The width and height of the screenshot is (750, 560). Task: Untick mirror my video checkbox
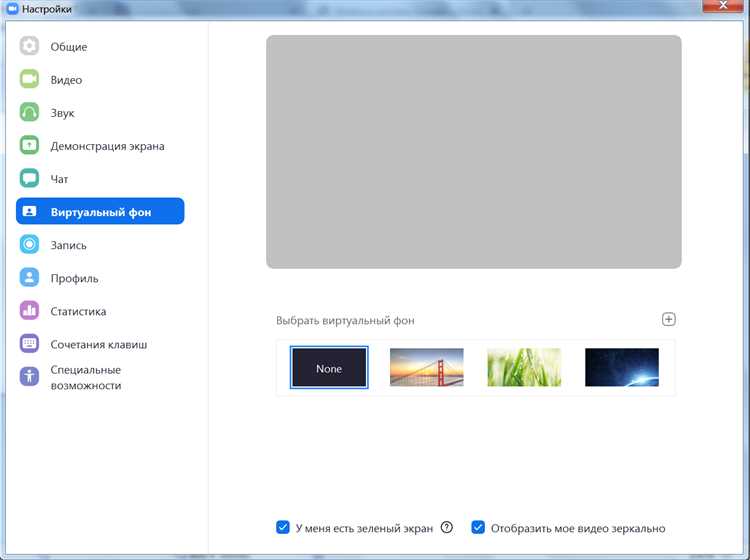(478, 527)
